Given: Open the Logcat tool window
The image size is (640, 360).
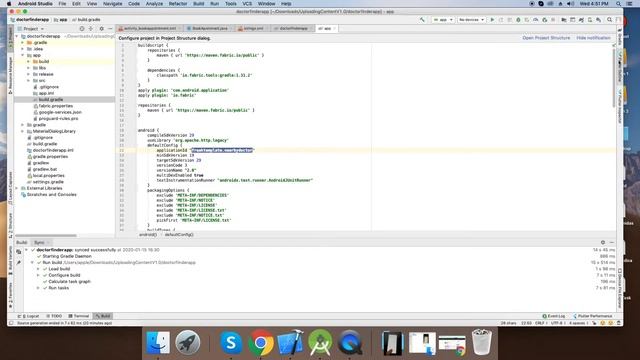Looking at the screenshot, I should (x=29, y=316).
